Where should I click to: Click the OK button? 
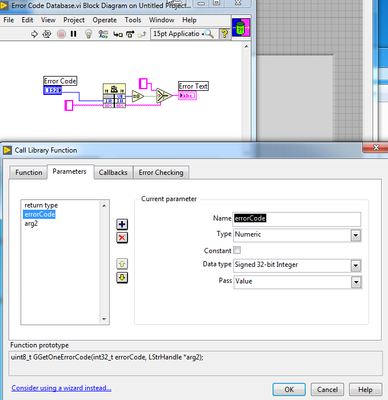289,389
